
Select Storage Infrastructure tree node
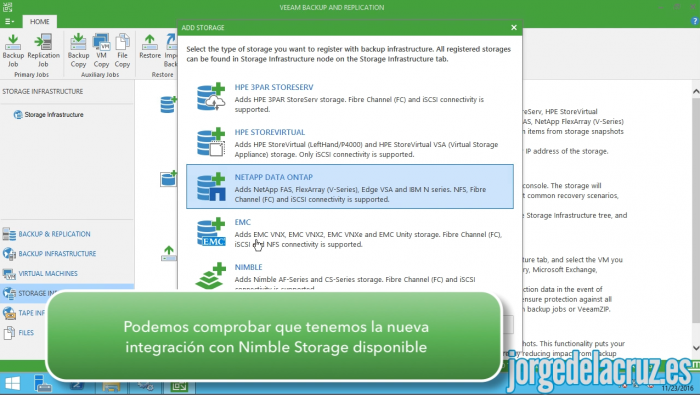coord(54,115)
